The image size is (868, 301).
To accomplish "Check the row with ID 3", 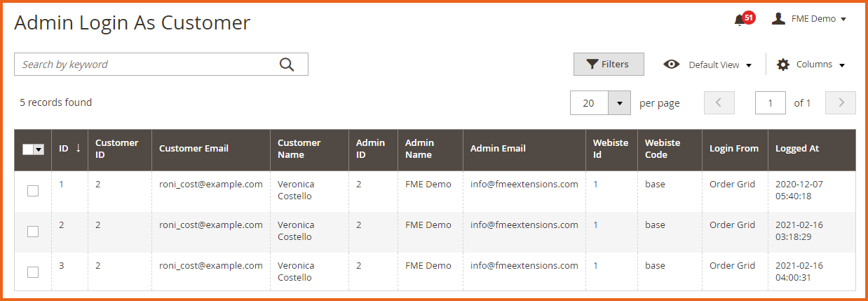I will (x=33, y=272).
